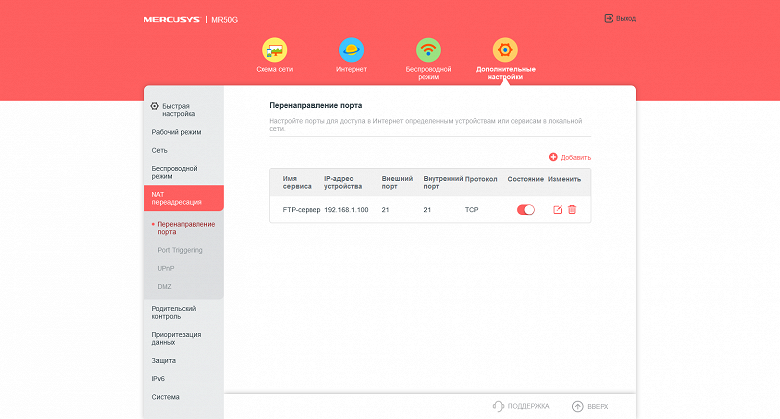This screenshot has height=419, width=780.
Task: Click the edit icon for FTP-сервер
Action: [x=558, y=210]
